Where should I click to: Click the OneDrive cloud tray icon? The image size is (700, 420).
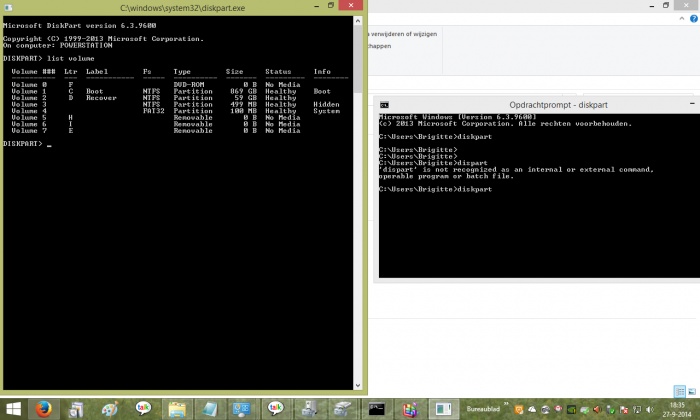click(x=532, y=409)
